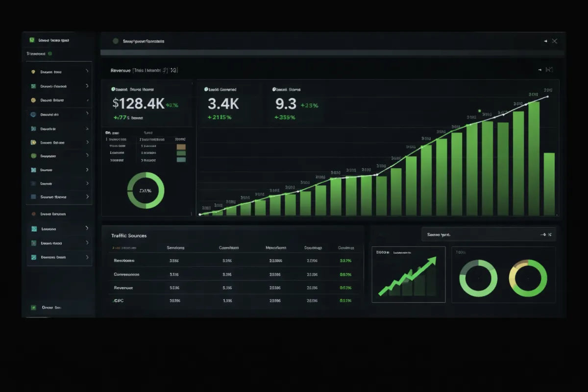
Task: Expand the last lower-group sidebar item chevron
Action: pyautogui.click(x=87, y=257)
